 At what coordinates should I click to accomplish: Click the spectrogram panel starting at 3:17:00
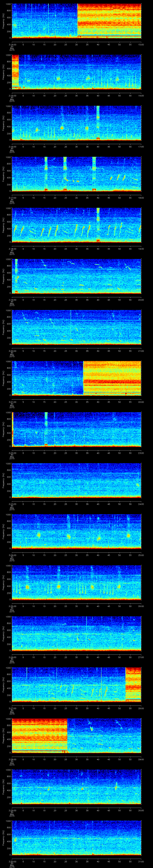coord(76,174)
